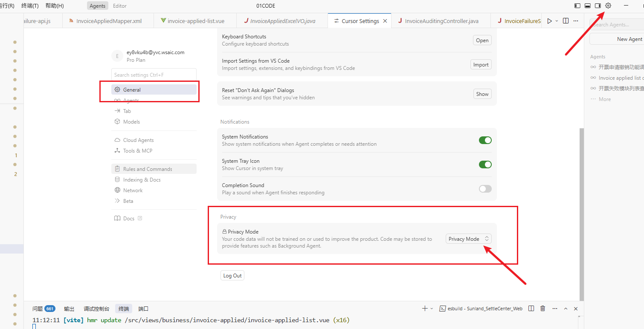Switch to 问题 panel tab

44,309
